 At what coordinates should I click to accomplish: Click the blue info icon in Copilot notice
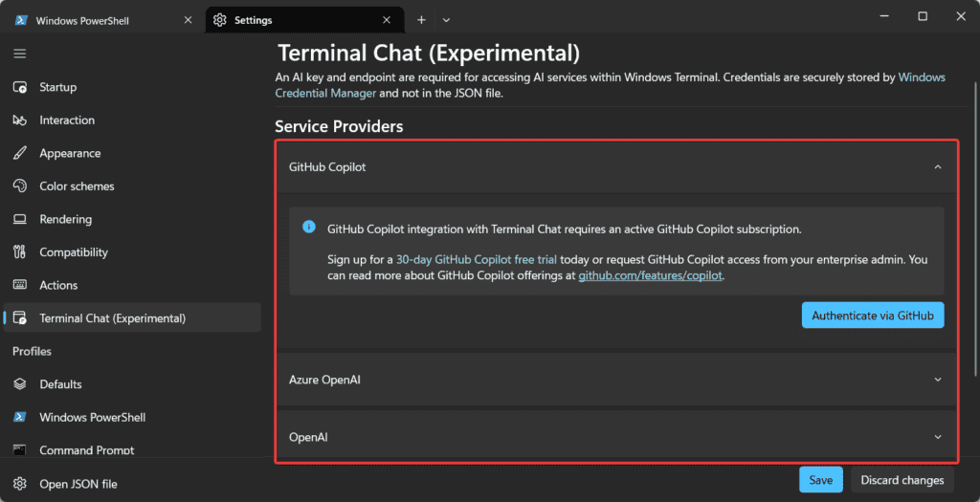click(x=309, y=227)
